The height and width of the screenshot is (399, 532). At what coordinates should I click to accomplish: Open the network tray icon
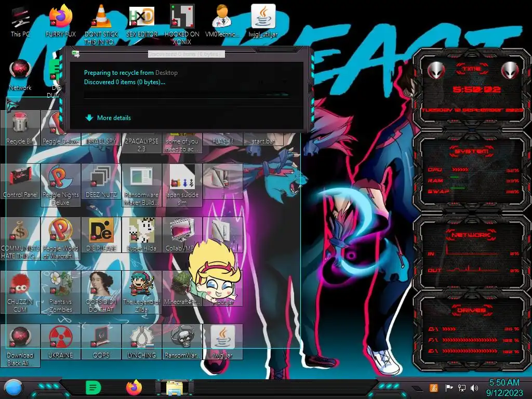[461, 388]
